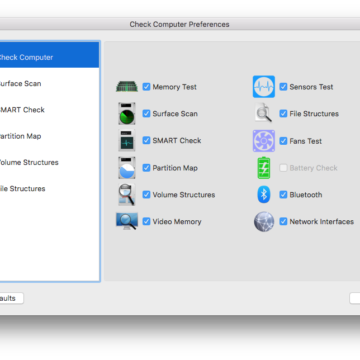Uncheck the Memory Test checkbox

click(146, 87)
